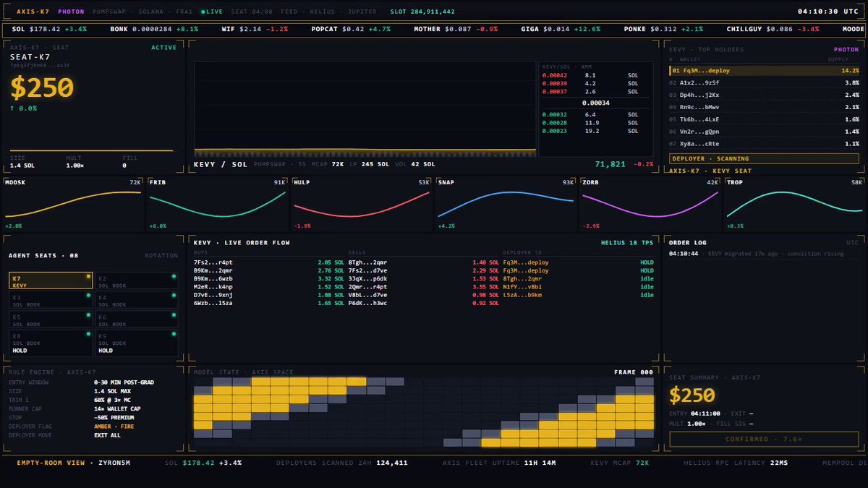Click the PHOTON label in the top bar
Viewport: 868px width, 488px height.
pos(72,12)
